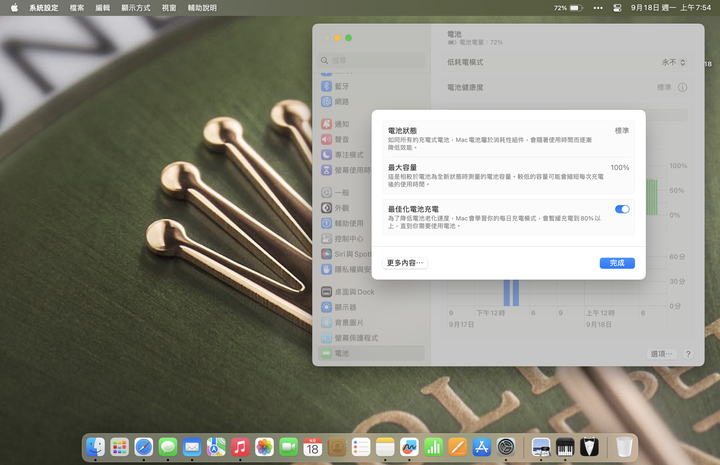Screen dimensions: 720x465
Task: Click the date and time in menu bar
Action: pos(671,8)
